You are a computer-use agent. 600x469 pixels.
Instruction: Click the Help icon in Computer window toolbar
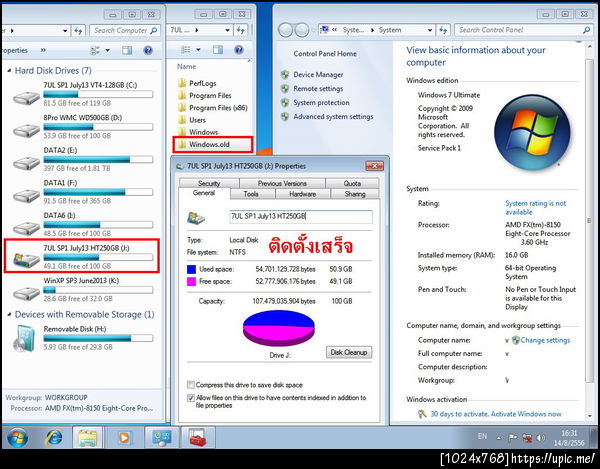click(x=148, y=50)
